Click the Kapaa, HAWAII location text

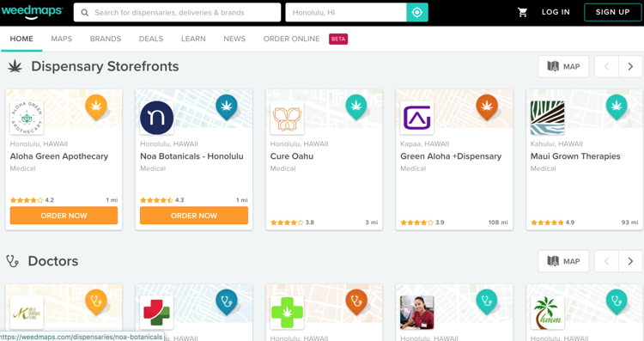pyautogui.click(x=425, y=143)
